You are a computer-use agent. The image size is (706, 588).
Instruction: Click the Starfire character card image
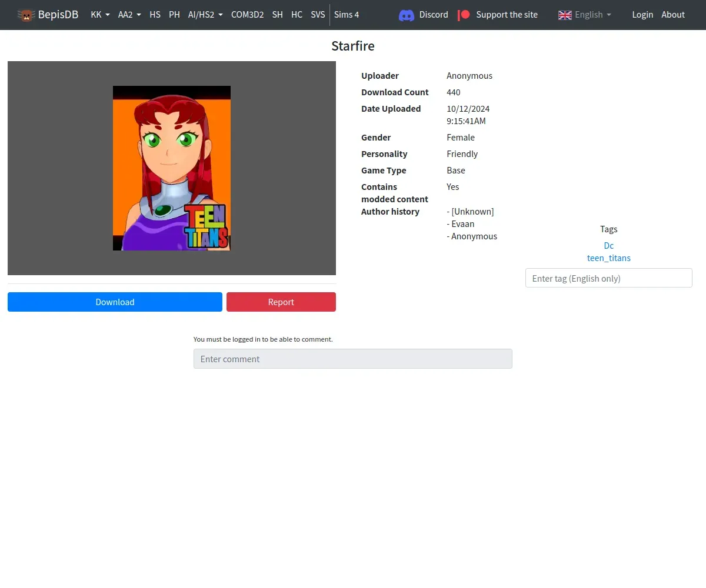click(x=172, y=168)
